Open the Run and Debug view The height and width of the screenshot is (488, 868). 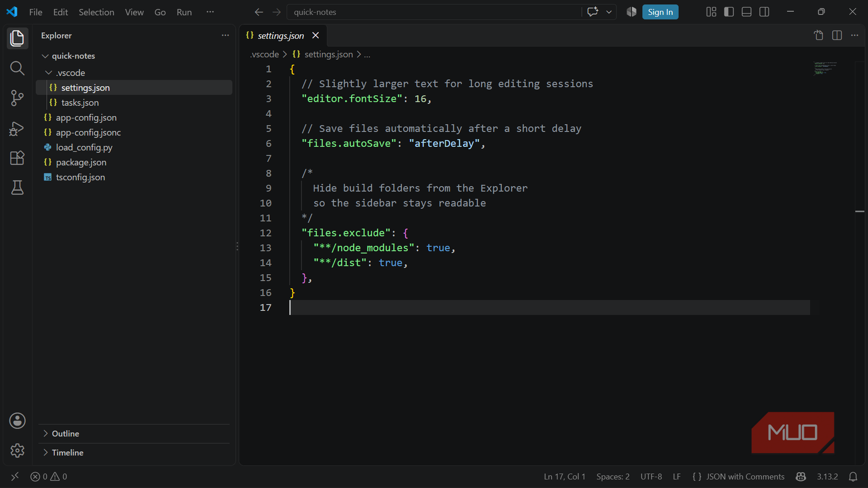(17, 128)
